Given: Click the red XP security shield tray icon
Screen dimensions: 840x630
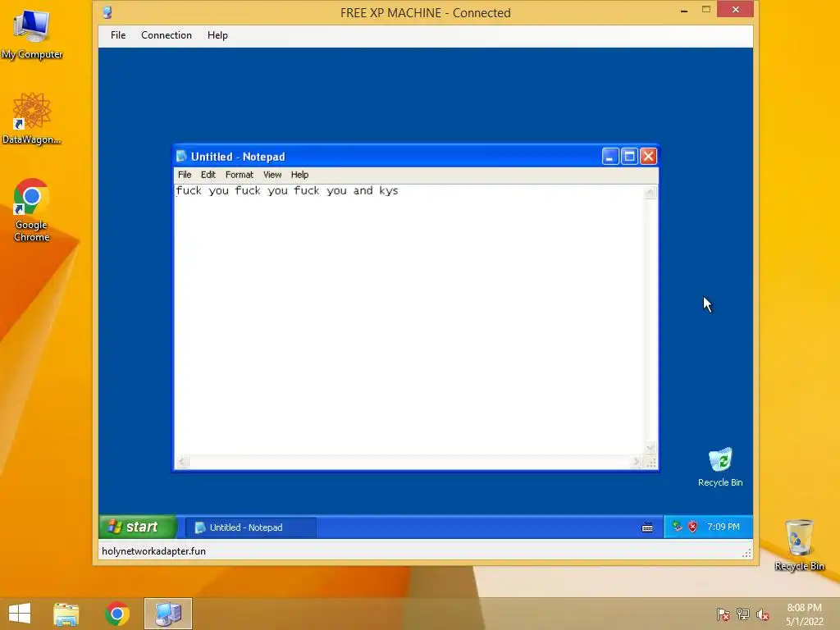Looking at the screenshot, I should [x=692, y=527].
